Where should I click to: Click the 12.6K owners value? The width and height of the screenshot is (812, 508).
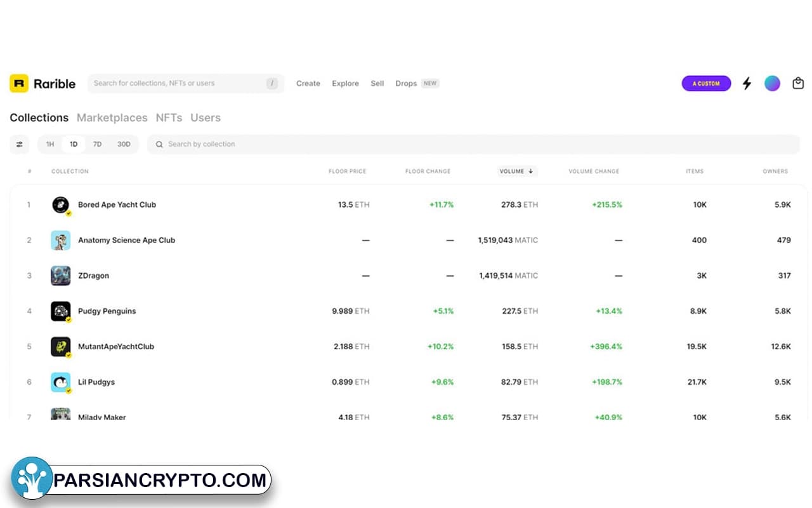coord(780,347)
